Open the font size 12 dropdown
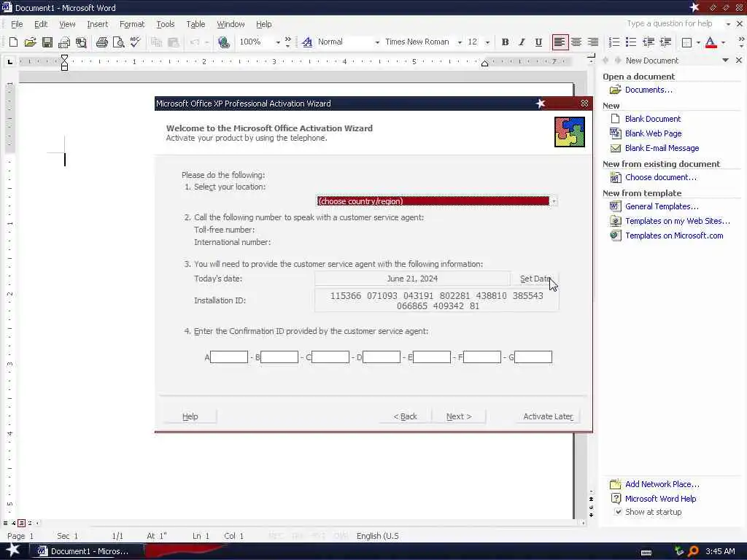The height and width of the screenshot is (560, 747). [487, 42]
